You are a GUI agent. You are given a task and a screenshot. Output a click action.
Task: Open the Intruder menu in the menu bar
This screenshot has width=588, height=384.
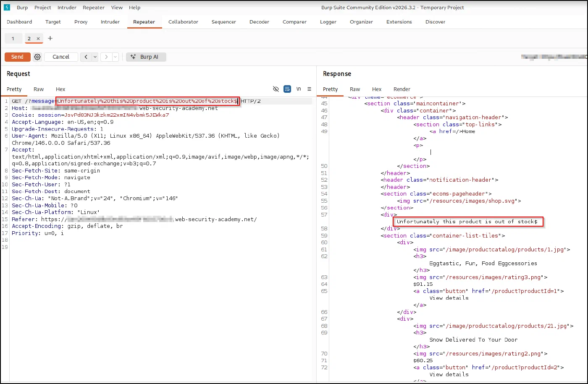(67, 8)
